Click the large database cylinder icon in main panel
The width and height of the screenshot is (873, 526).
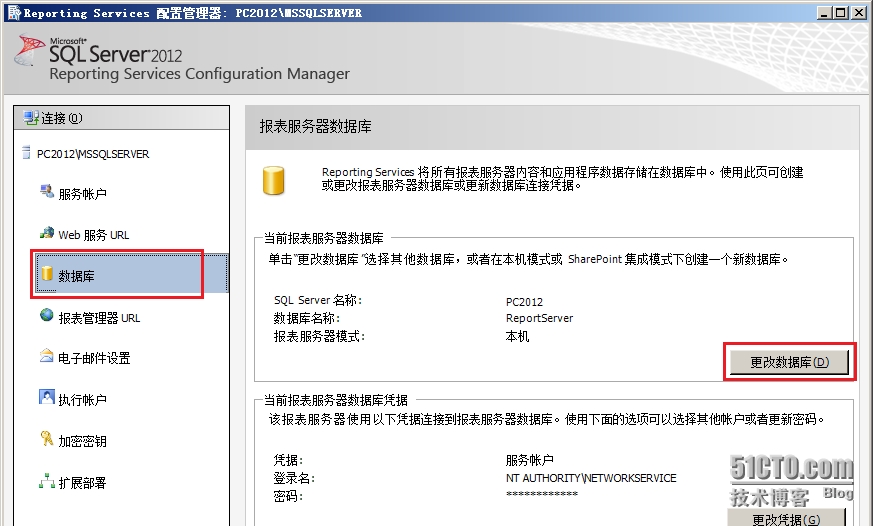click(x=273, y=180)
